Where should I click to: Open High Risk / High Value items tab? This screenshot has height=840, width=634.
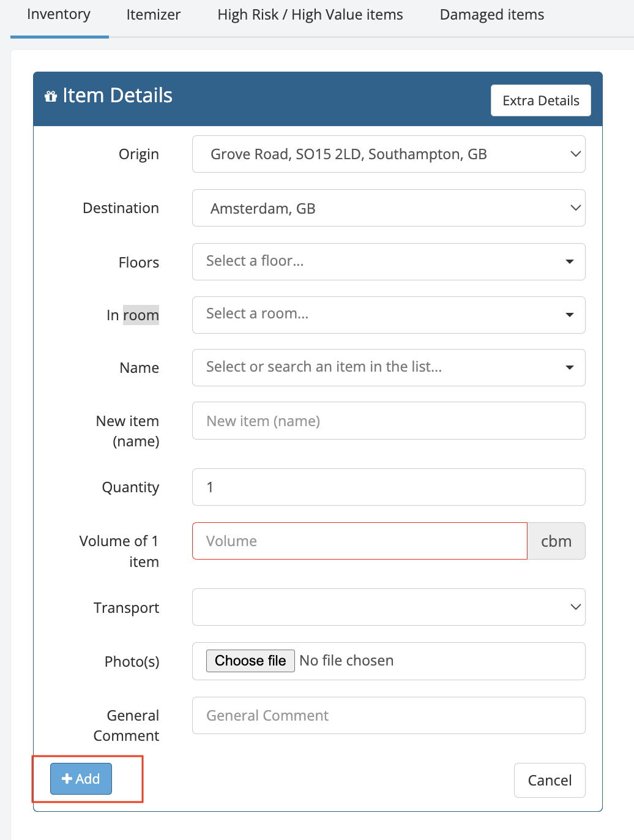click(x=310, y=15)
